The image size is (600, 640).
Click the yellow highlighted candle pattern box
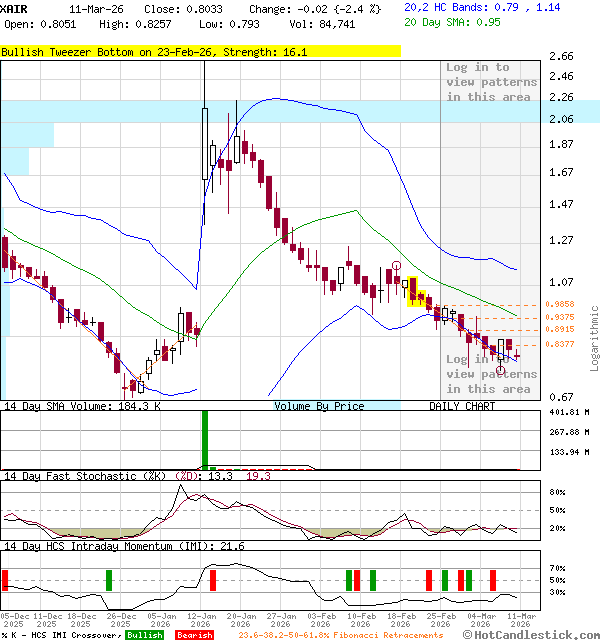pyautogui.click(x=418, y=293)
